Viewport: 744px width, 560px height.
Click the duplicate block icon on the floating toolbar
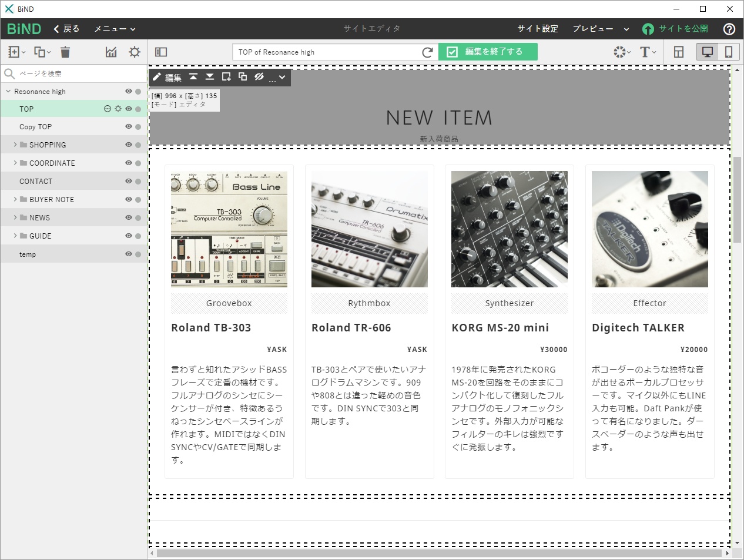click(x=243, y=77)
